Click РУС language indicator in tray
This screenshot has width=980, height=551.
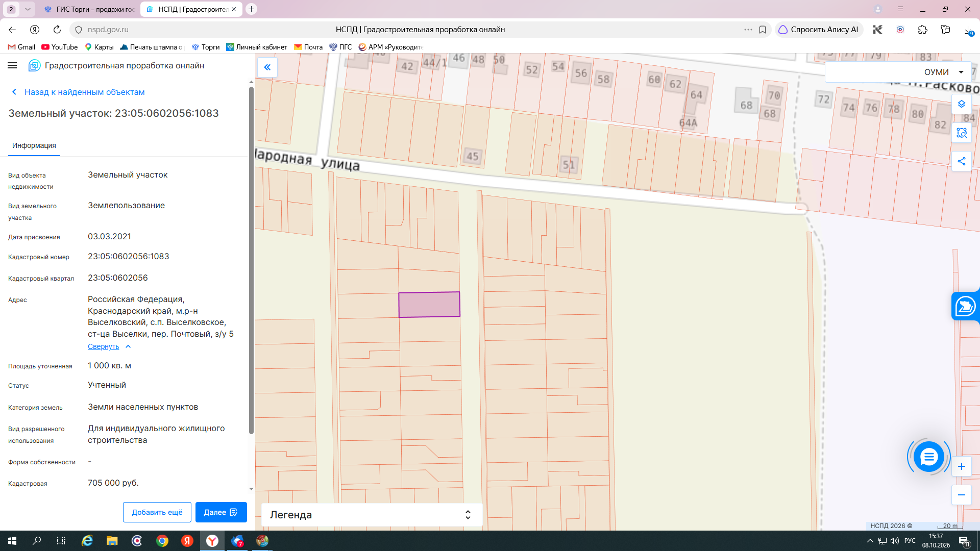point(910,541)
